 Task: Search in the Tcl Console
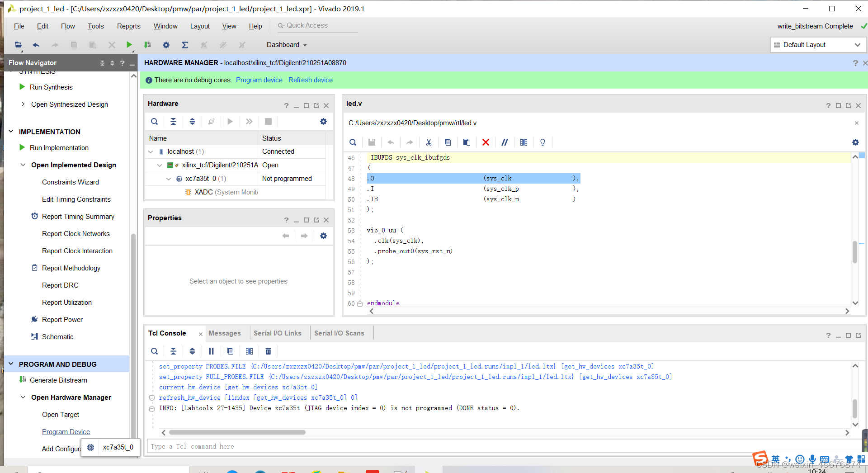tap(155, 351)
